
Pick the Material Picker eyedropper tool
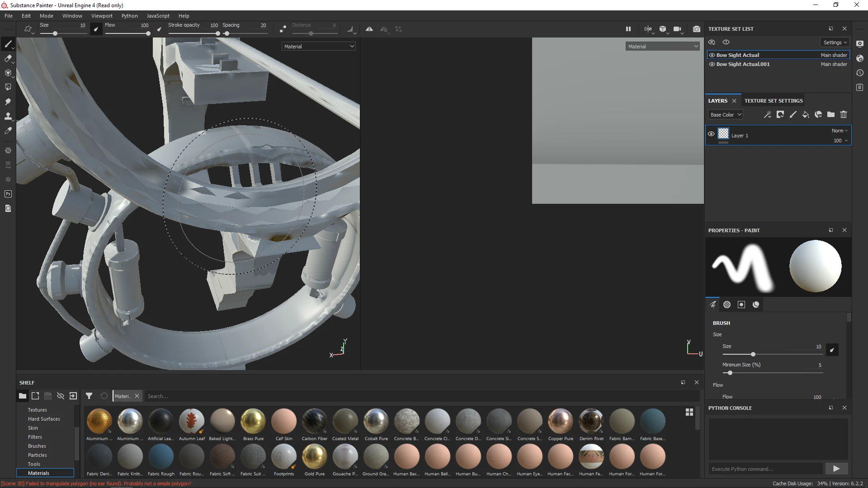[8, 131]
